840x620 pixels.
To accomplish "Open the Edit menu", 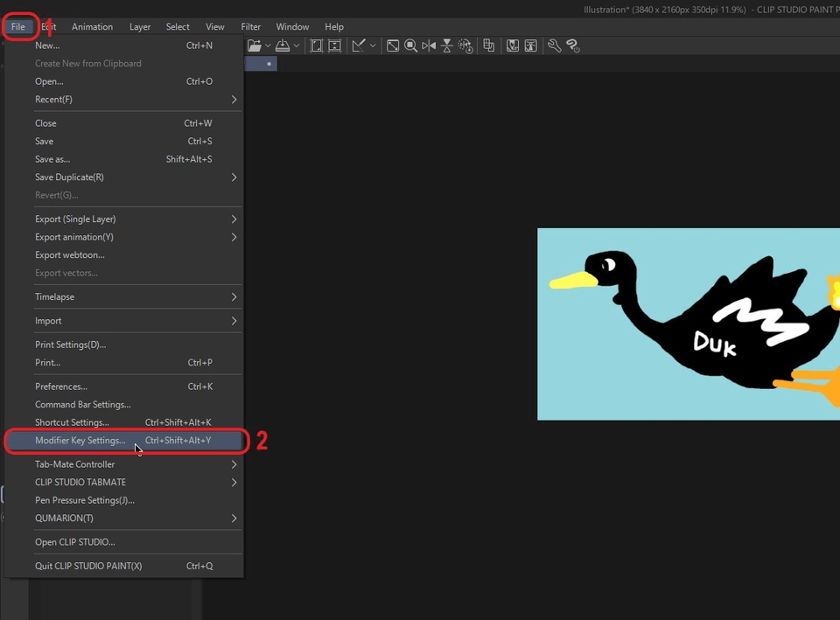I will tap(49, 27).
